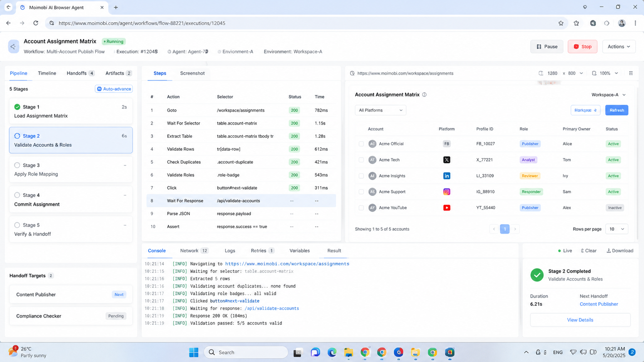
Task: Switch to the Screenshot tab
Action: point(192,73)
